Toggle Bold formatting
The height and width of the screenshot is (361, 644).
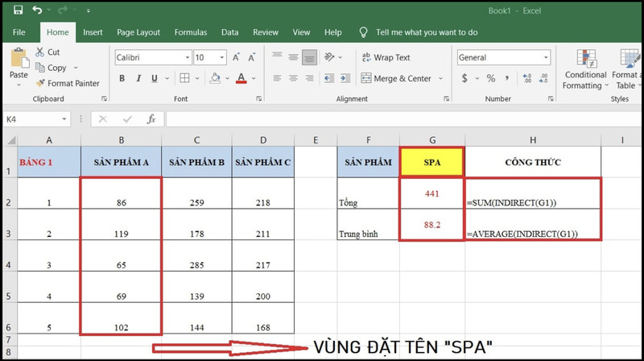tap(122, 78)
